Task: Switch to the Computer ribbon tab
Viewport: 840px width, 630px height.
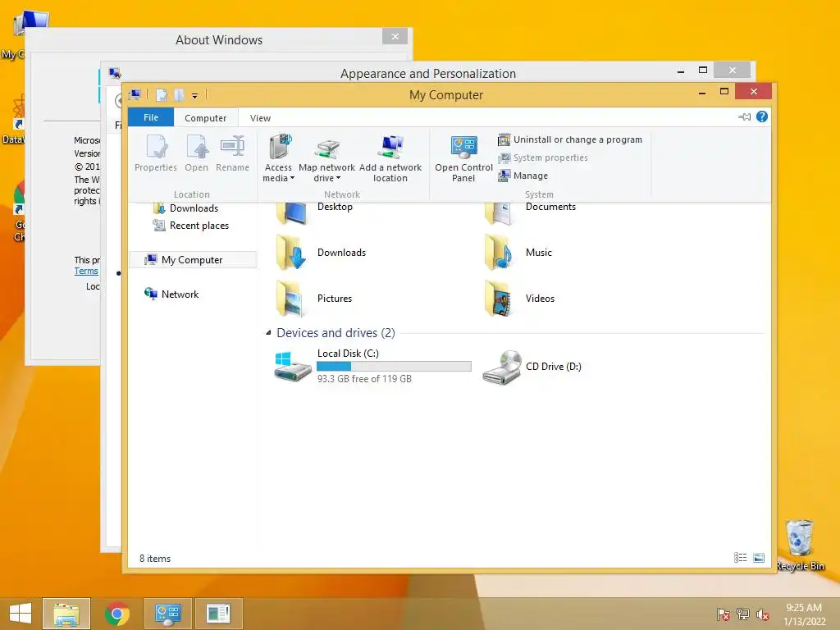Action: (205, 118)
